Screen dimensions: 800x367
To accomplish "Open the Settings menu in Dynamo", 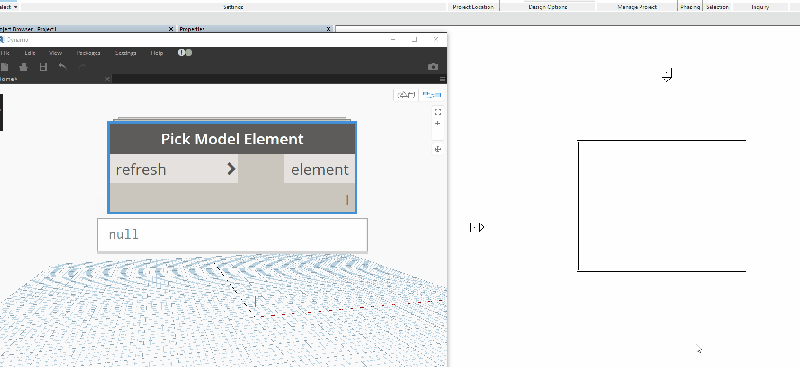I will click(x=126, y=53).
